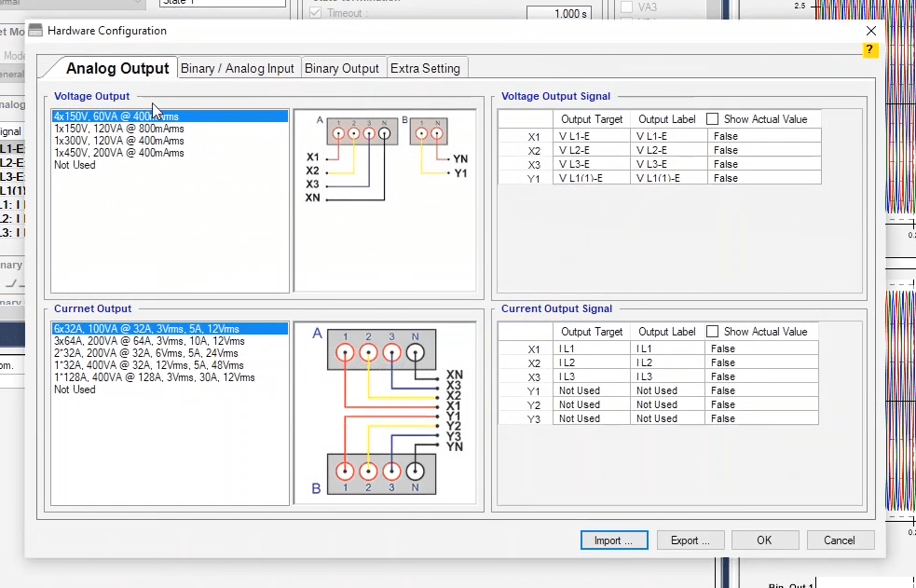Viewport: 916px width, 588px height.
Task: Choose 1*128A, 400VA current output option
Action: (x=154, y=377)
